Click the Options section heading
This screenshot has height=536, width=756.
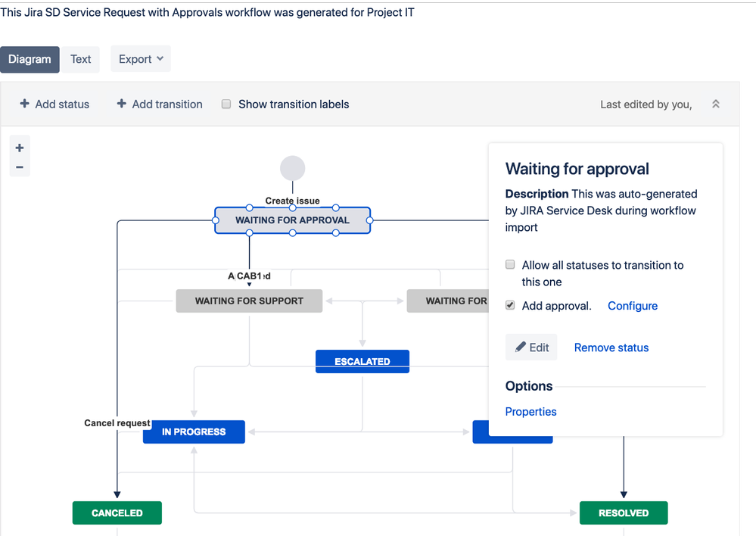[x=529, y=386]
